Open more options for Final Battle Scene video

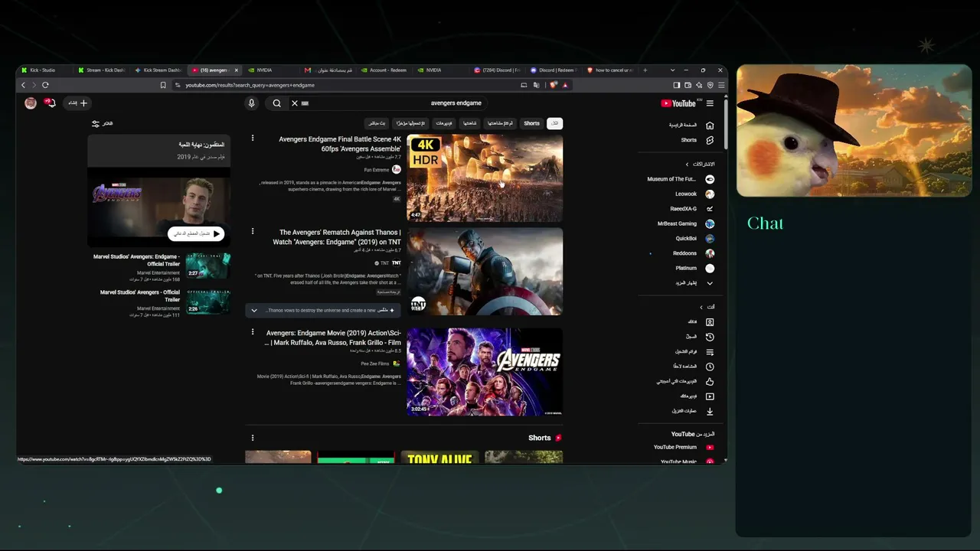click(253, 139)
